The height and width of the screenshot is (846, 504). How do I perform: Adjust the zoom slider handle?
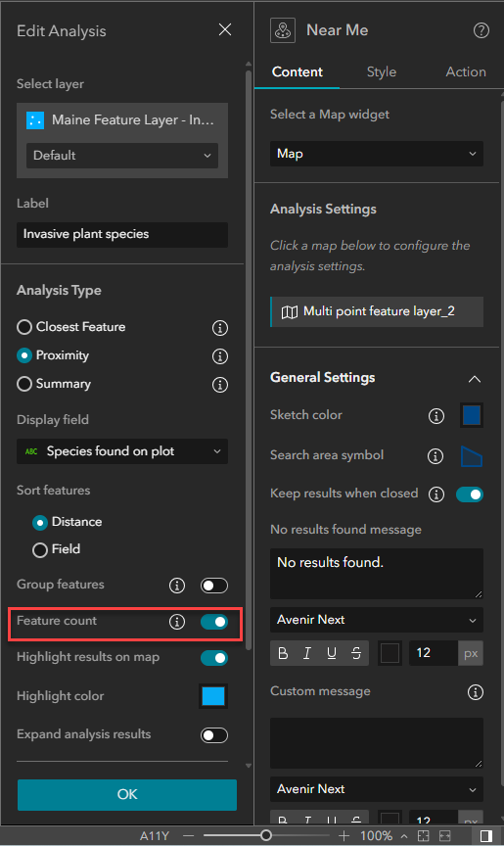[266, 836]
